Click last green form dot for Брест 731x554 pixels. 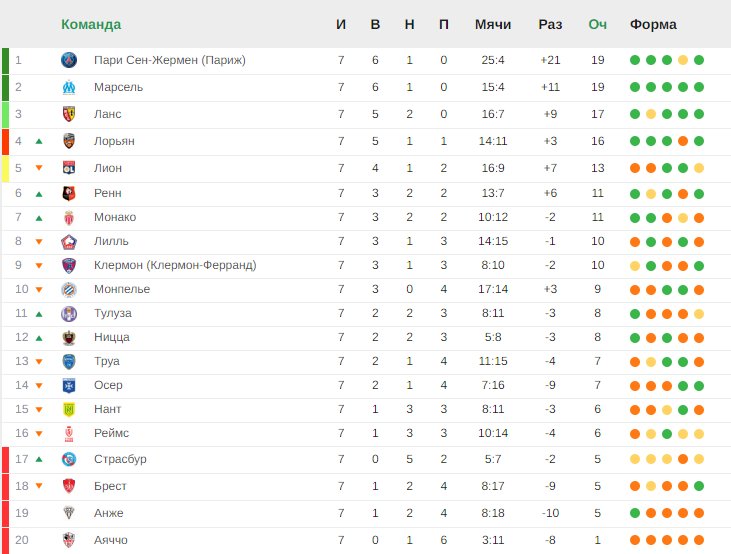coord(699,486)
